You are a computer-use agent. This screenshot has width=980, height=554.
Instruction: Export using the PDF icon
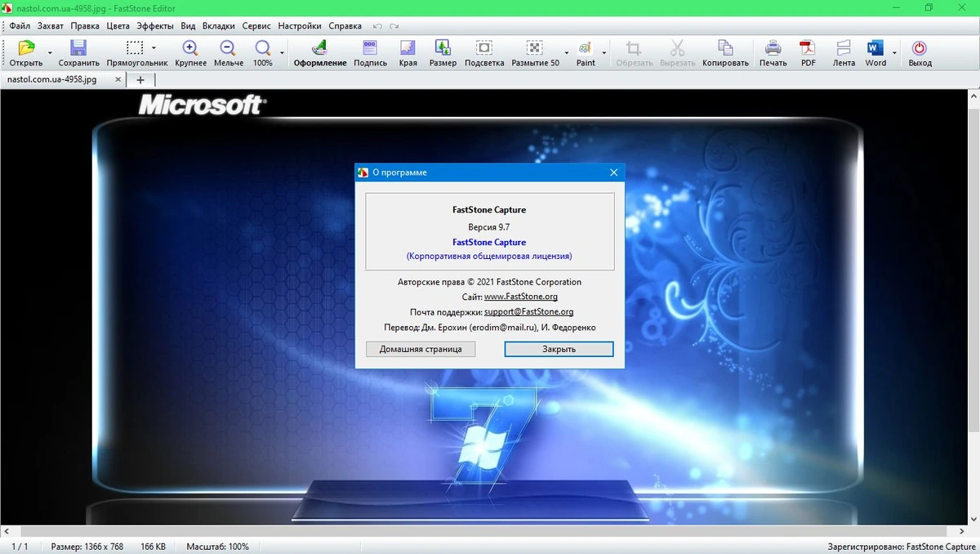[x=808, y=48]
